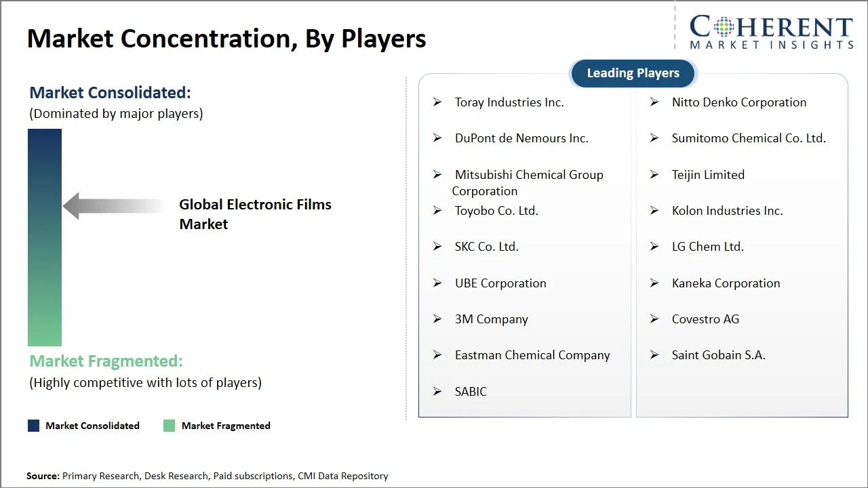Click the bullet arrow beside Kolon Industries Inc.

point(654,211)
